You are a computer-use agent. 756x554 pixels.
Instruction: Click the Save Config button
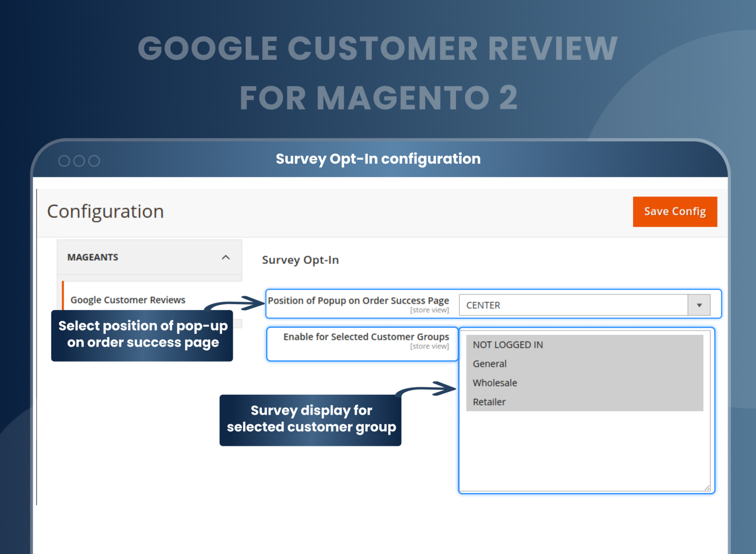click(675, 212)
